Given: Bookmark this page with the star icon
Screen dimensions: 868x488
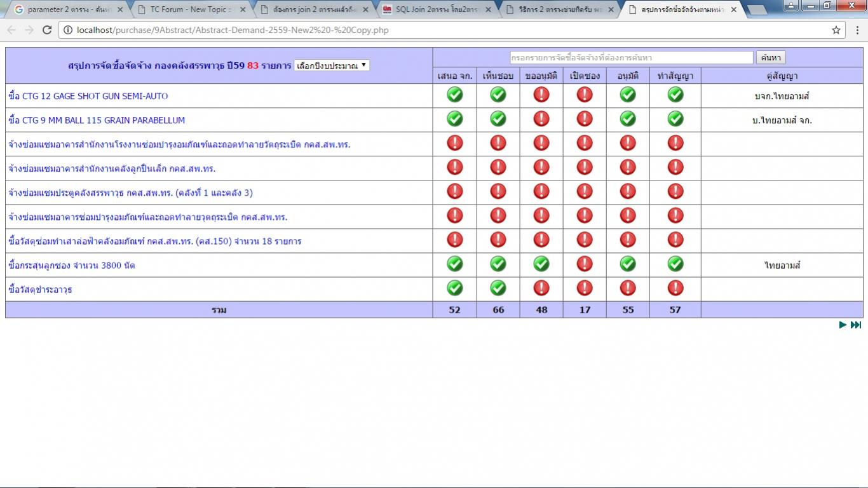Looking at the screenshot, I should pos(836,30).
